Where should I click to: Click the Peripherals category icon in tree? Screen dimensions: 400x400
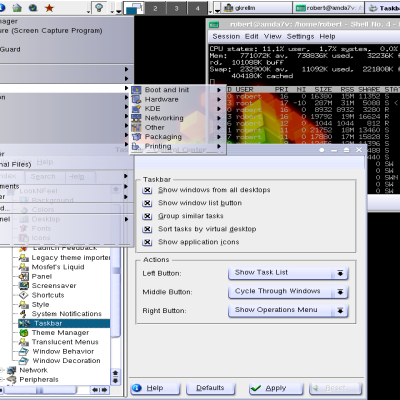tap(12, 379)
